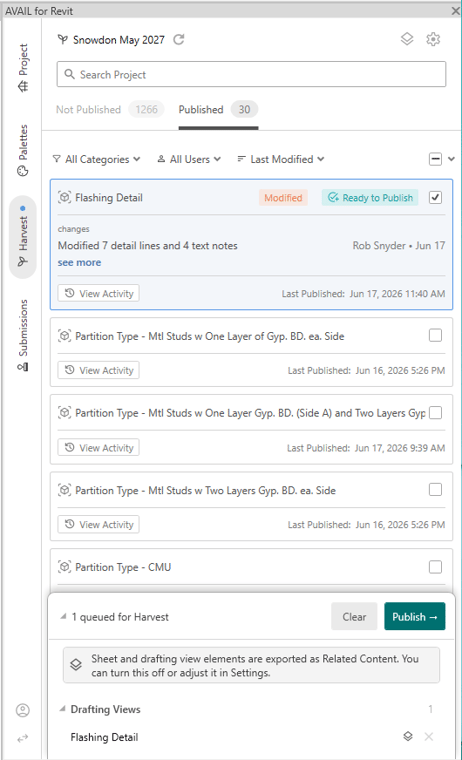Uncheck the Flashing Detail checkbox
462x760 pixels.
click(x=435, y=197)
